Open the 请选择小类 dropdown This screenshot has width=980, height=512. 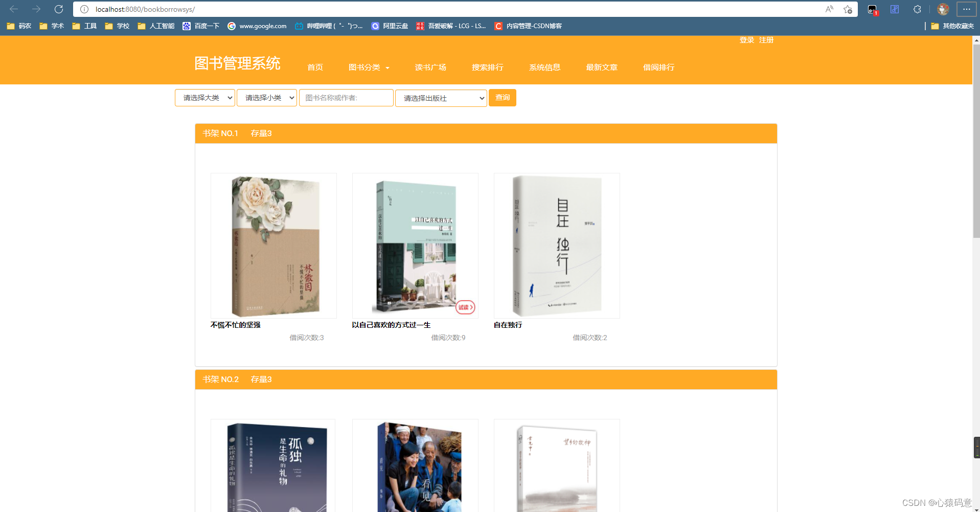point(267,98)
